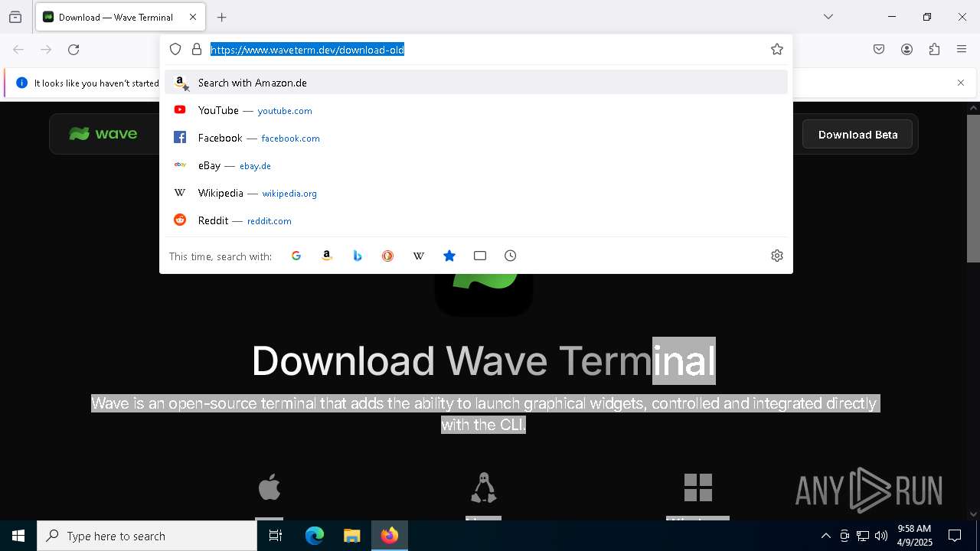The image size is (980, 551).
Task: Click the Windows download icon
Action: [698, 487]
